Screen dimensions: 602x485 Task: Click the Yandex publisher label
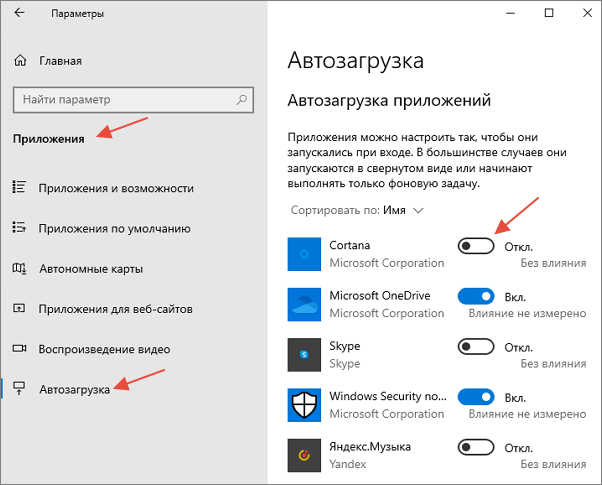(348, 464)
